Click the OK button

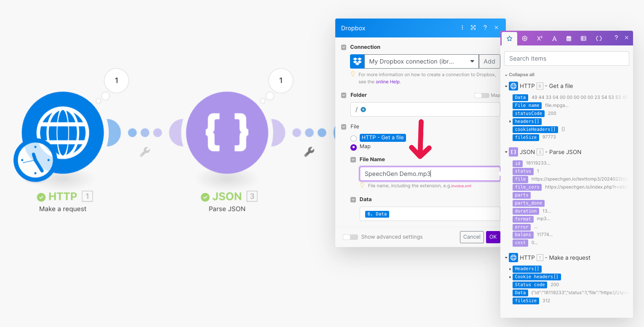493,237
